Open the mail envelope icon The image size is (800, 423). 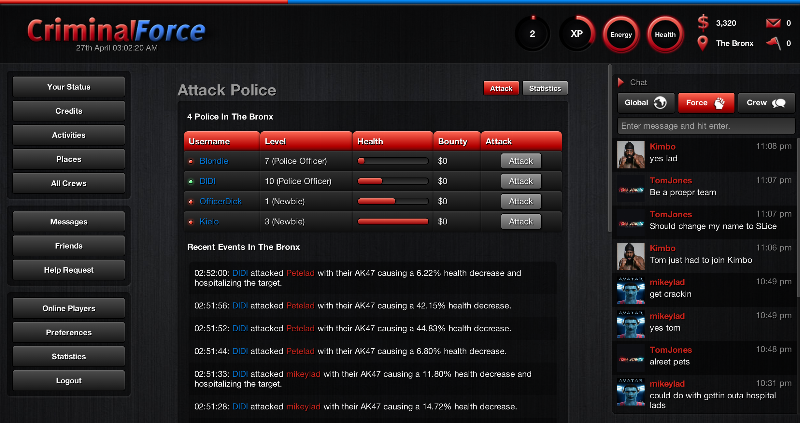(x=773, y=22)
